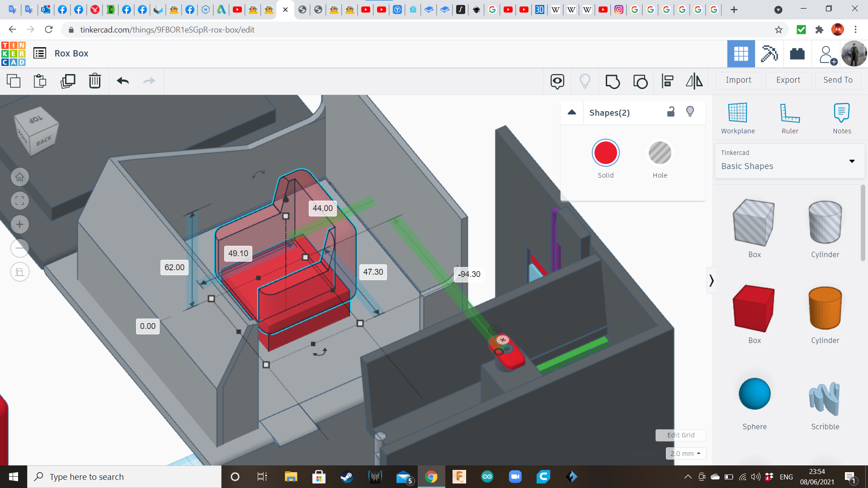Edit the 62.00 dimension field
Screen dimensions: 868x488
pos(175,267)
